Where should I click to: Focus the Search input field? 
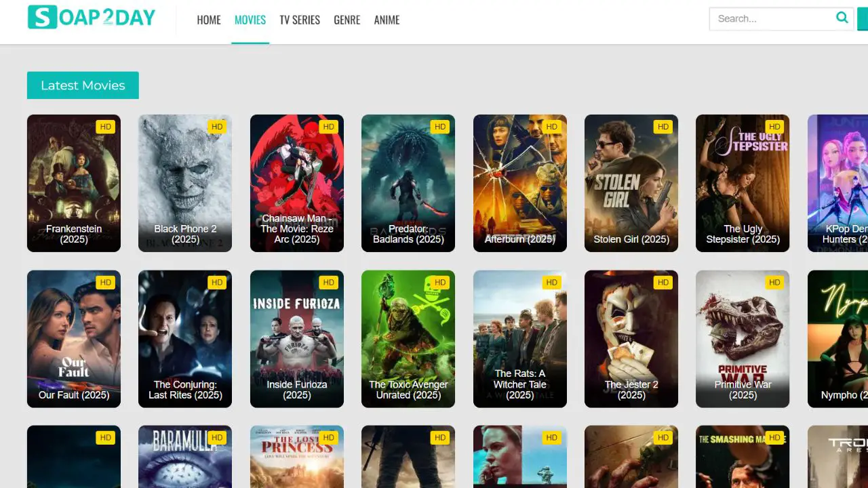point(770,19)
